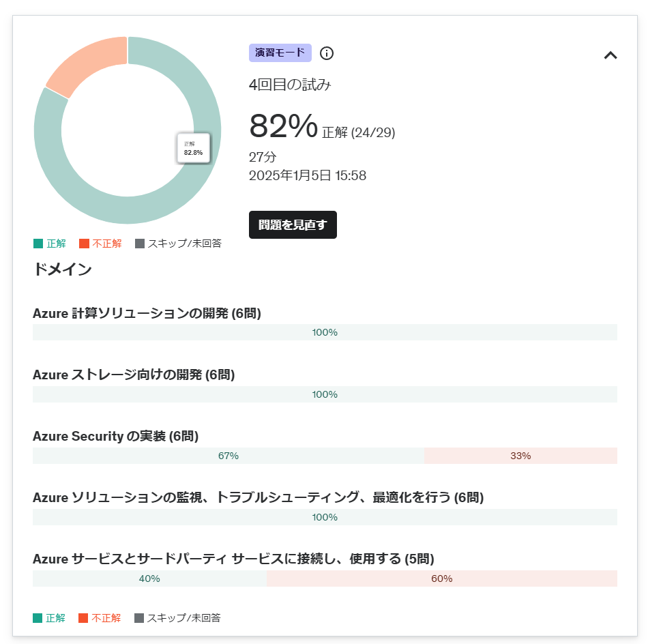Click the info icon beside 演習モード
The image size is (648, 644).
[327, 53]
